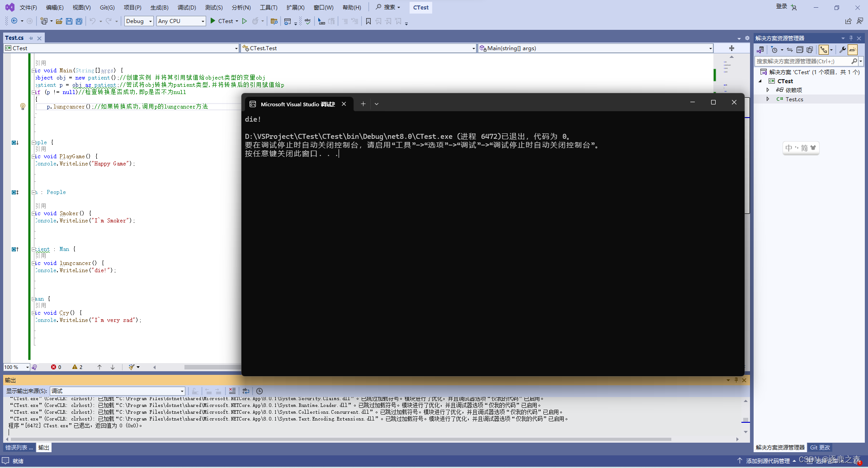Open the CTest.Test type dropdown
The image size is (868, 468).
pyautogui.click(x=359, y=48)
